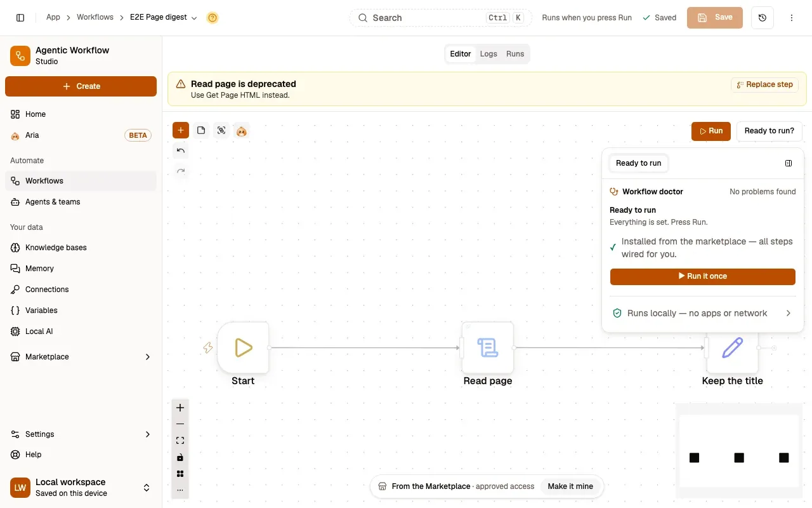Image resolution: width=812 pixels, height=508 pixels.
Task: Open extra canvas controls ellipsis
Action: click(x=180, y=490)
